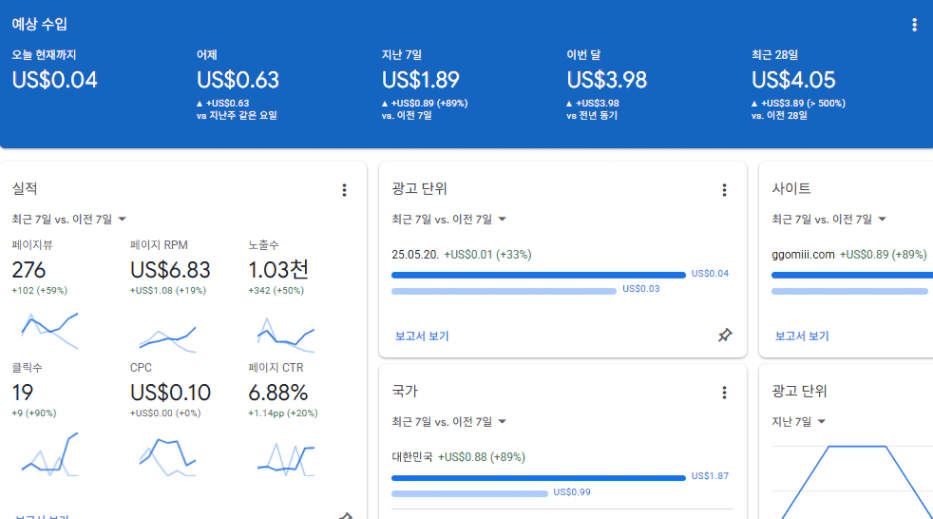Expand the date range dropdown on the upper 광고 단위 card
933x519 pixels.
(x=449, y=219)
